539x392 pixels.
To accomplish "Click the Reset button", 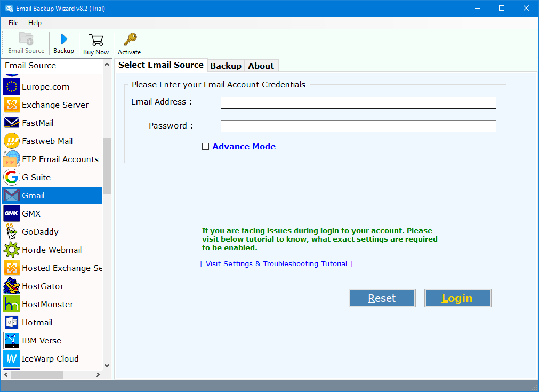I will (x=382, y=298).
